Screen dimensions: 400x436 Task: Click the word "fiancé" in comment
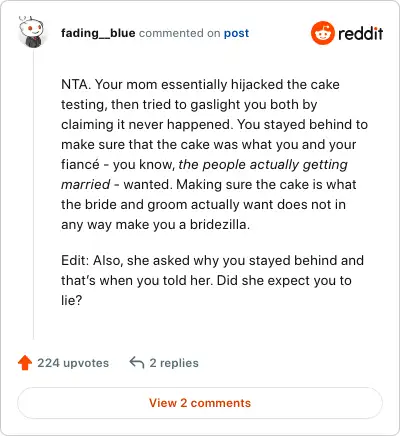80,164
